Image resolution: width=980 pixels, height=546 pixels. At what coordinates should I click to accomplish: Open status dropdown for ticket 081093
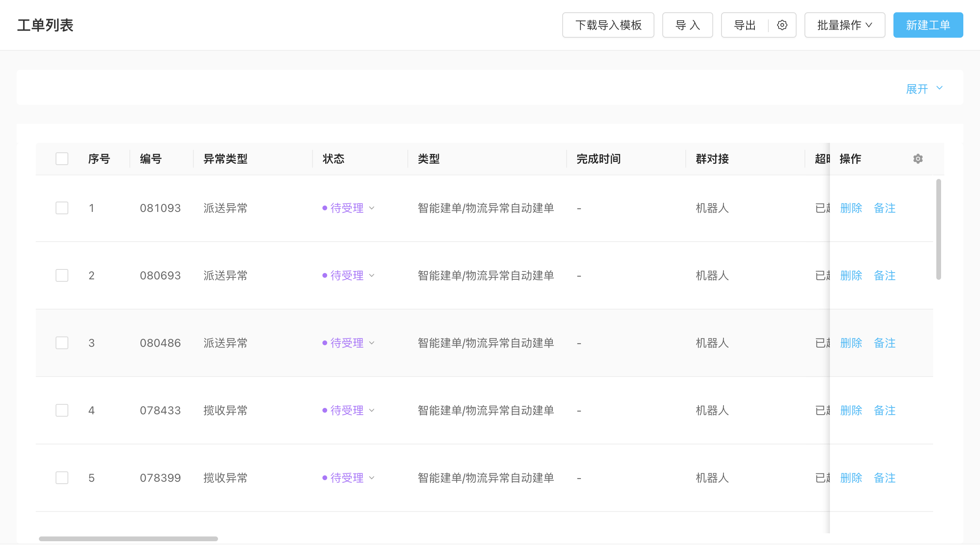349,208
